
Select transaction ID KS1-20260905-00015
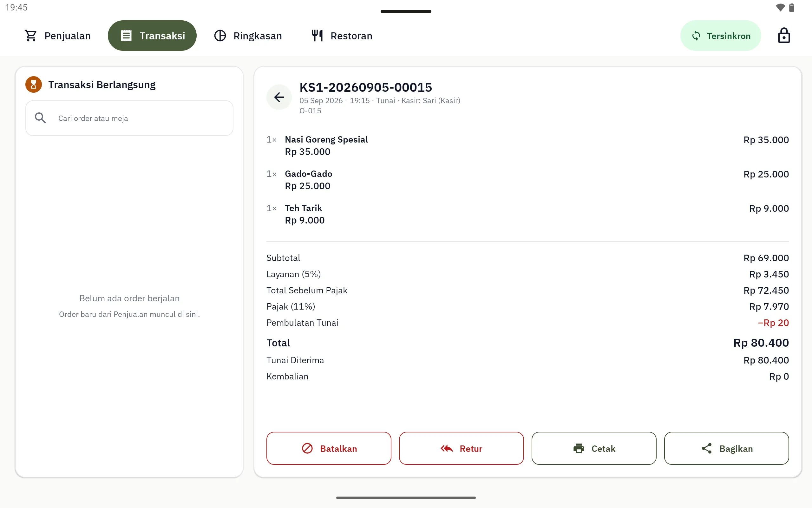[366, 87]
